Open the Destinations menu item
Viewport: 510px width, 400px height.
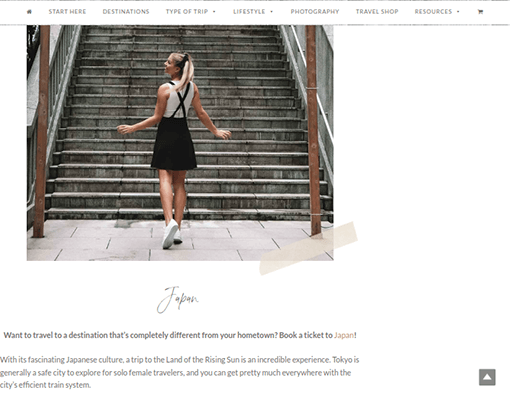click(x=126, y=12)
